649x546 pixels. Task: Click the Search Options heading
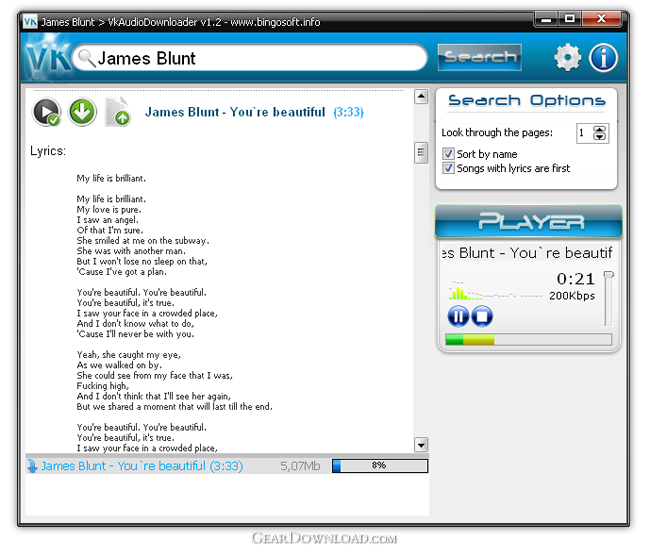[x=526, y=101]
